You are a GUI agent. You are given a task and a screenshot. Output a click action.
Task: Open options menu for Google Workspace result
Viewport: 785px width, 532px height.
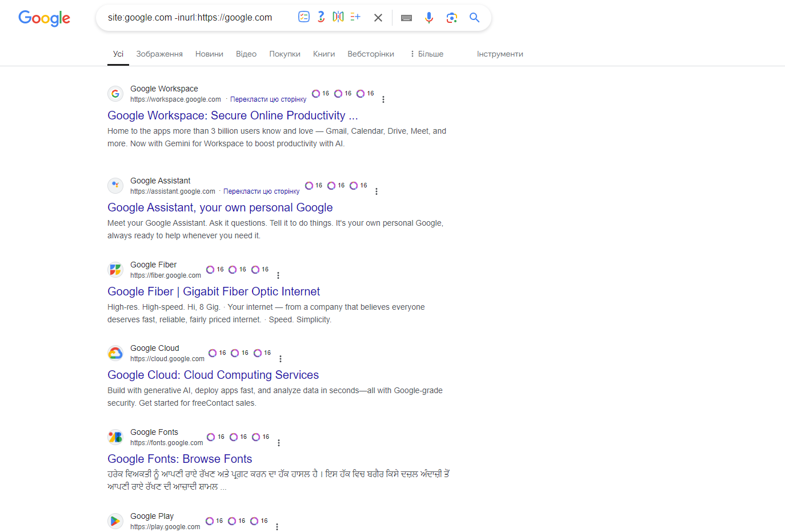tap(383, 99)
